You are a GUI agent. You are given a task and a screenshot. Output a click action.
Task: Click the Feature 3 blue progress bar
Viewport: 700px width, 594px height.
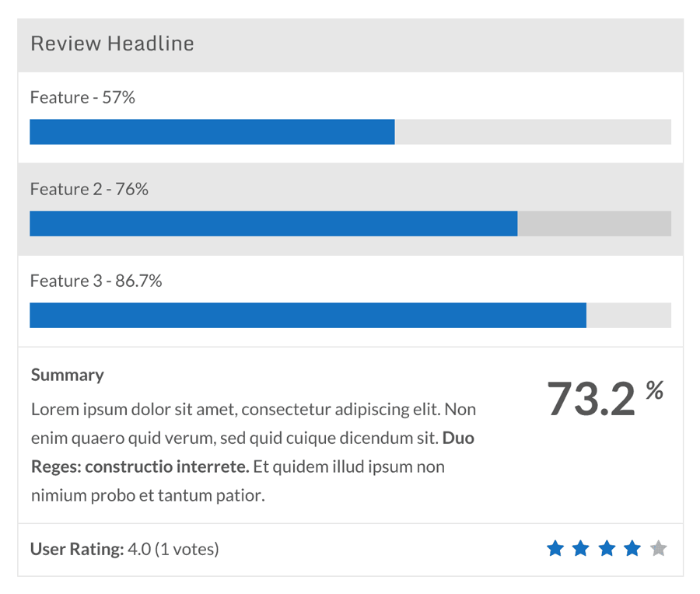[308, 316]
